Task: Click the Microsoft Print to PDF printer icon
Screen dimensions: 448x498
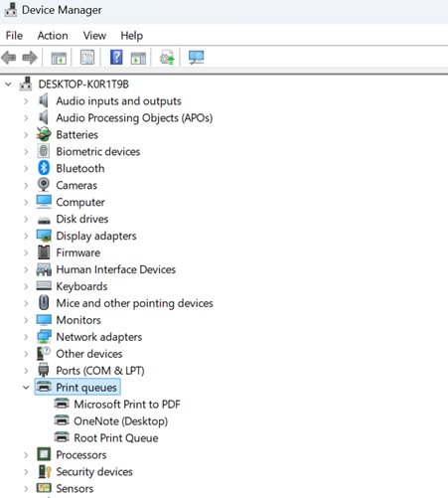Action: click(x=62, y=404)
